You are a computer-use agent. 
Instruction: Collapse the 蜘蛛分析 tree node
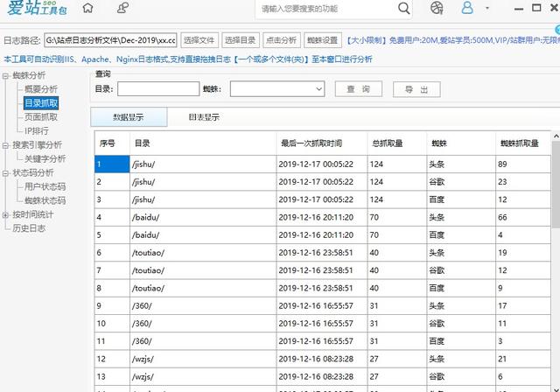(7, 76)
